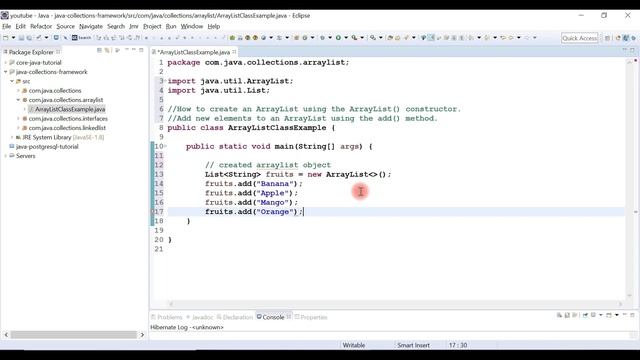Click the 17 : 30 cursor position
The image size is (640, 360).
coord(458,345)
